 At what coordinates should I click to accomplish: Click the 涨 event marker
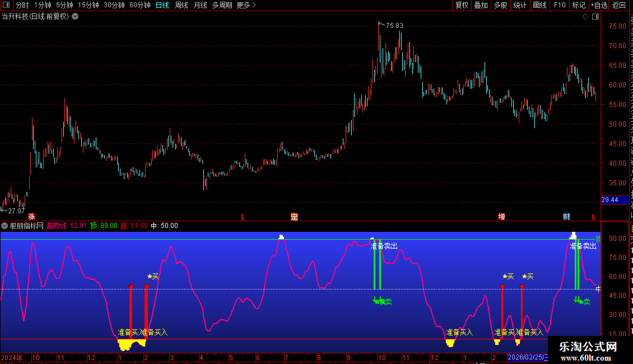pos(31,217)
